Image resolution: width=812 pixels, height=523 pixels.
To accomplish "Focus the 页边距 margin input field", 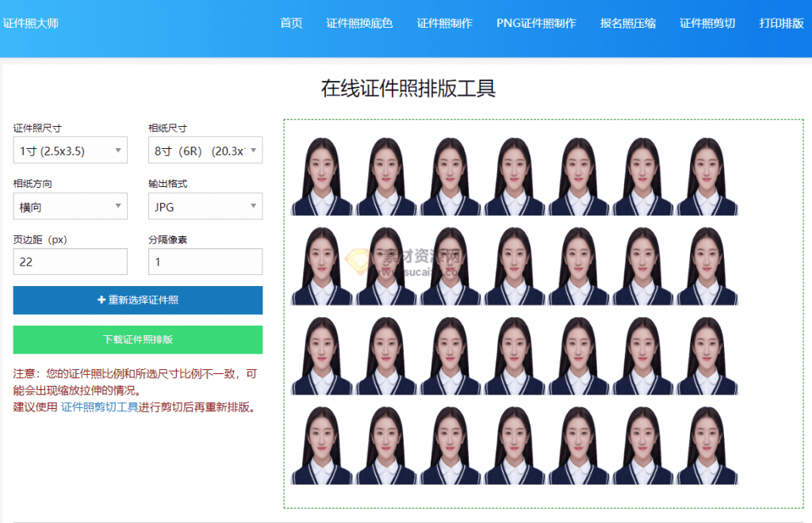I will [x=70, y=261].
